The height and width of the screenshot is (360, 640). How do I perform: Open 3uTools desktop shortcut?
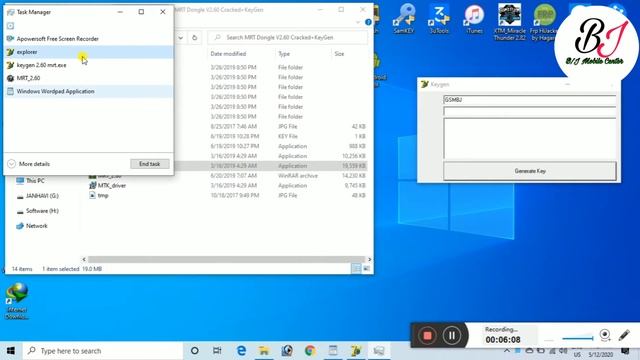[x=439, y=18]
